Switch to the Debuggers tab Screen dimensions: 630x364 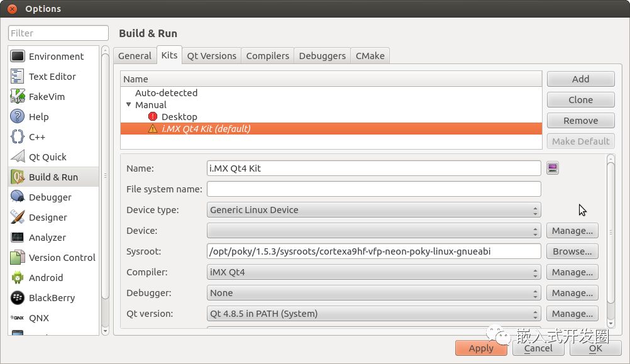pos(322,56)
